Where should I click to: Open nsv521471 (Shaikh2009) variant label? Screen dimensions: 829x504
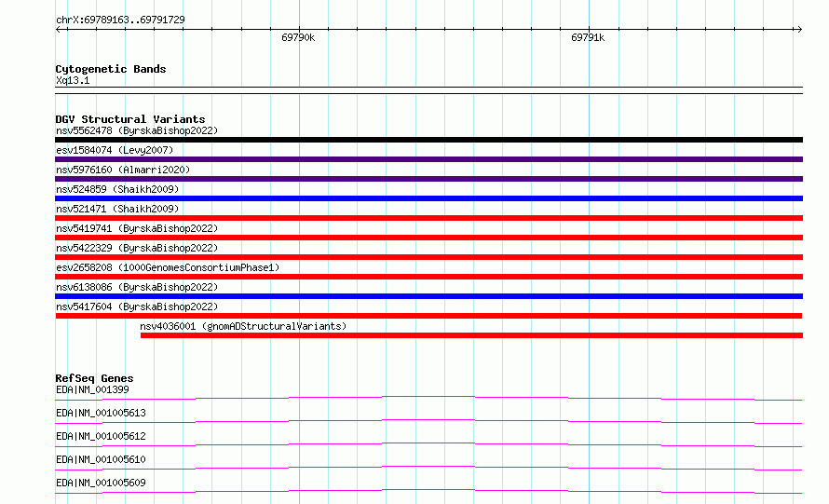tap(117, 209)
